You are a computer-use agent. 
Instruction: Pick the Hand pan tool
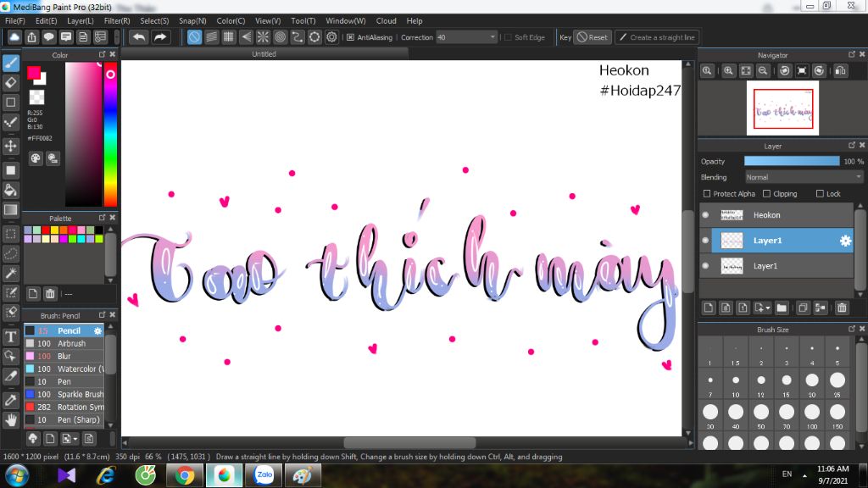pyautogui.click(x=11, y=419)
